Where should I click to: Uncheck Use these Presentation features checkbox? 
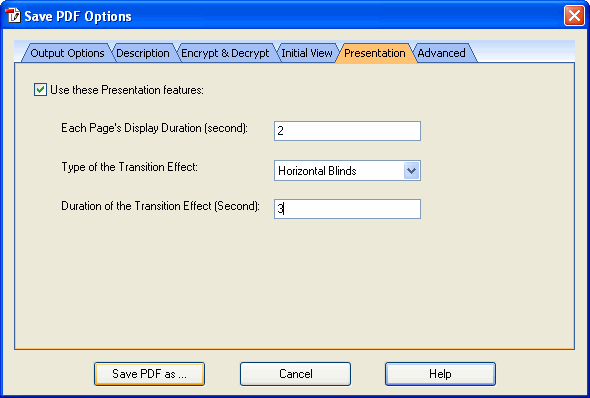(40, 90)
